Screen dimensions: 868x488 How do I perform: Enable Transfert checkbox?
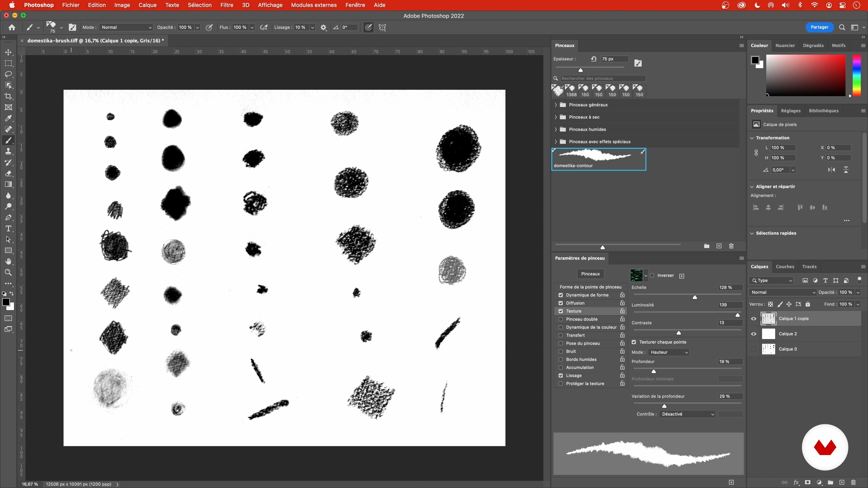coord(561,335)
